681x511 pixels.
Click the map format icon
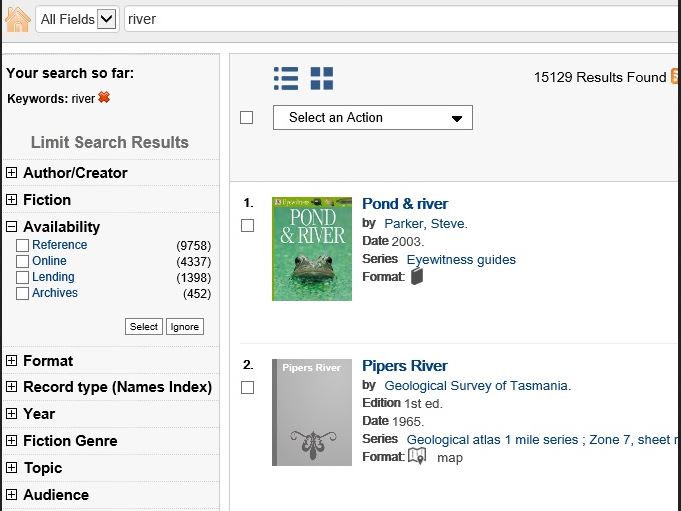[417, 456]
